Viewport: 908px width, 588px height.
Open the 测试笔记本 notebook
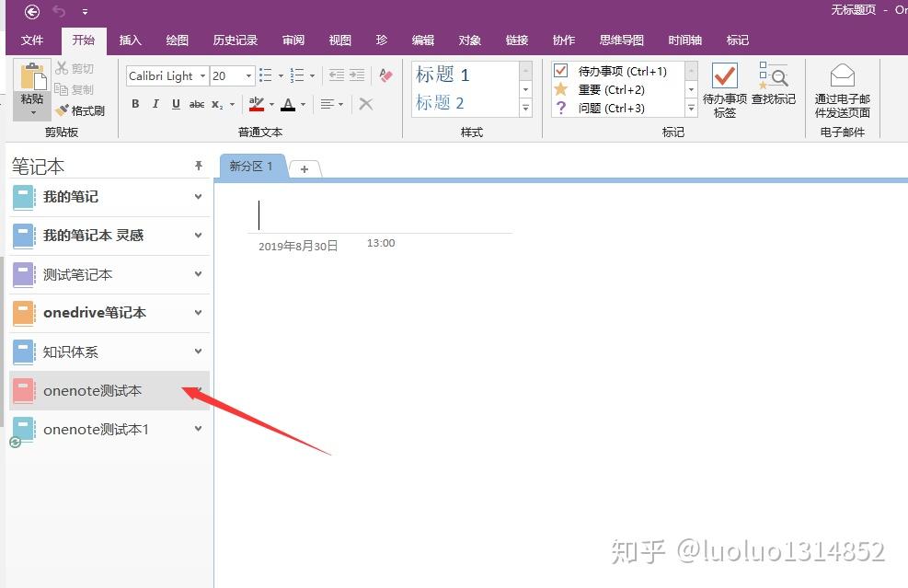click(77, 274)
